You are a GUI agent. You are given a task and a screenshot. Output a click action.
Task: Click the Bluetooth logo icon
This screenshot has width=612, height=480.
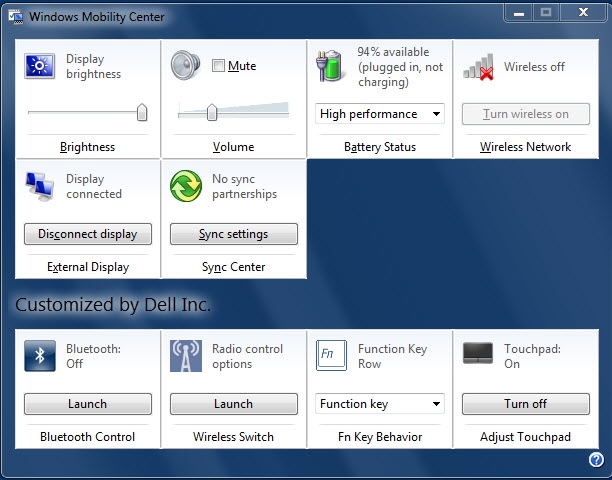point(40,356)
